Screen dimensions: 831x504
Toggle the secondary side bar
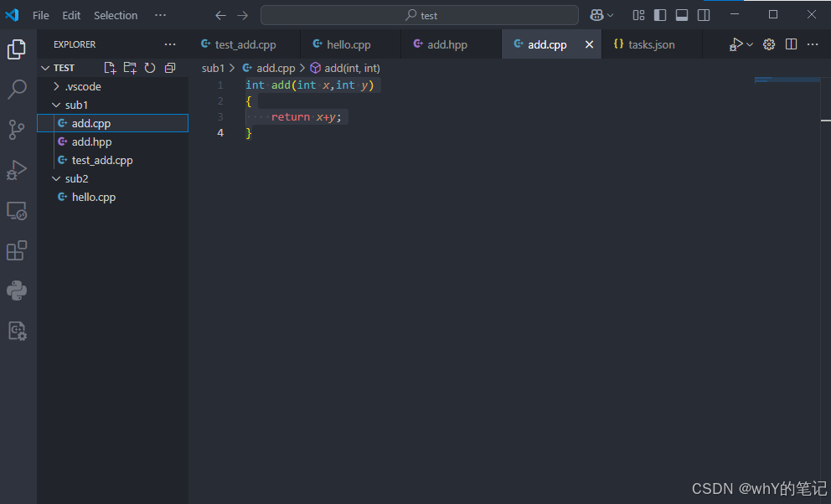point(704,15)
